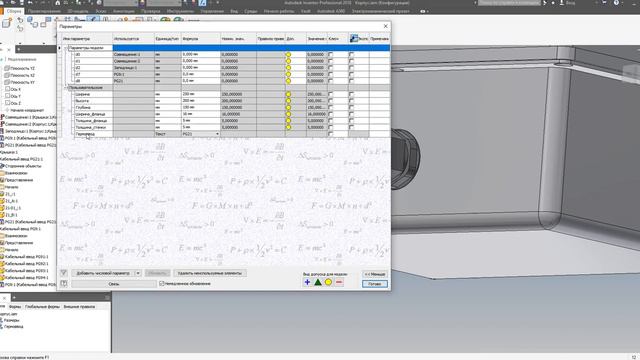Switch to the Глобальные формы tab
The width and height of the screenshot is (640, 360).
click(42, 307)
